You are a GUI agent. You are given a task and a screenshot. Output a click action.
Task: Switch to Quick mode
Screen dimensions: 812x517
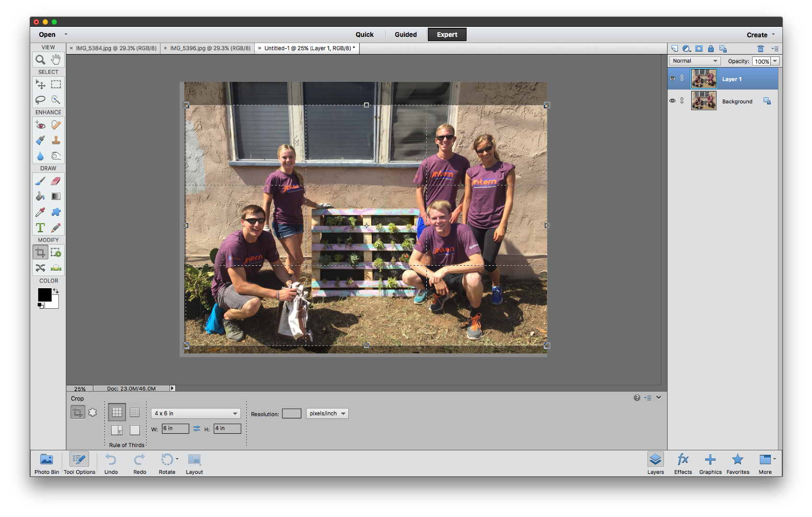click(365, 34)
